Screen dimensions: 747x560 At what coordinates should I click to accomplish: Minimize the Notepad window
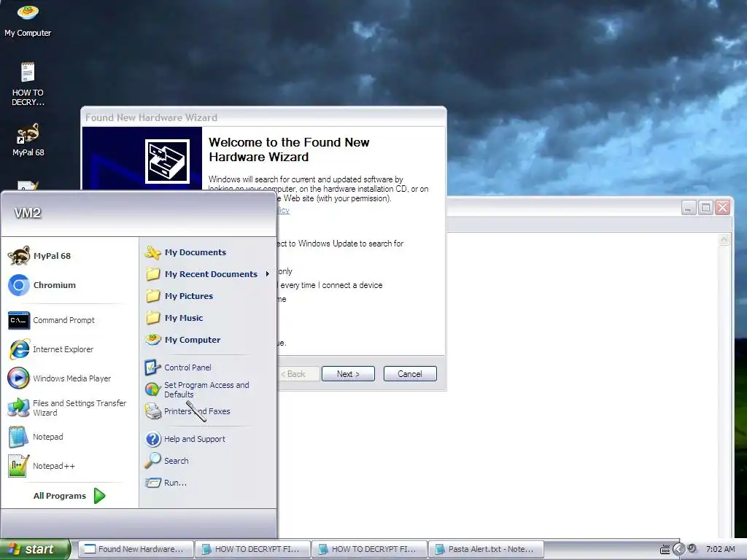(x=689, y=208)
